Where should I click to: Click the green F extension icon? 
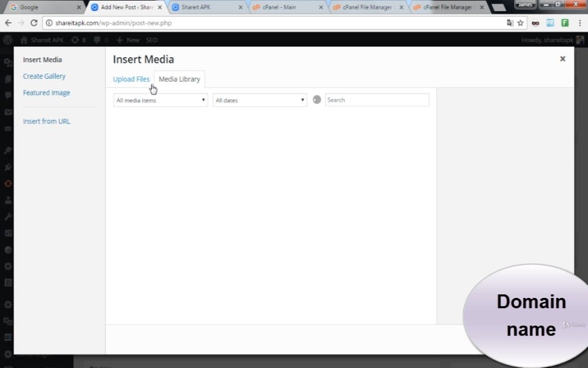[564, 23]
